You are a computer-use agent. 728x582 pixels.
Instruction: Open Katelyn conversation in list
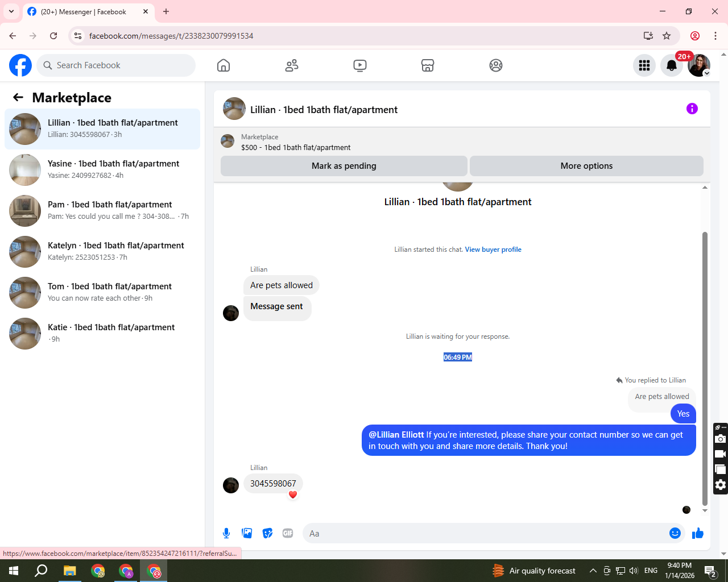tap(102, 252)
